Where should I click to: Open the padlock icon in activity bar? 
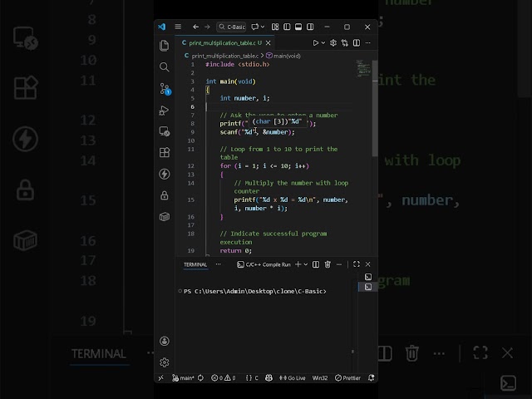[x=165, y=195]
